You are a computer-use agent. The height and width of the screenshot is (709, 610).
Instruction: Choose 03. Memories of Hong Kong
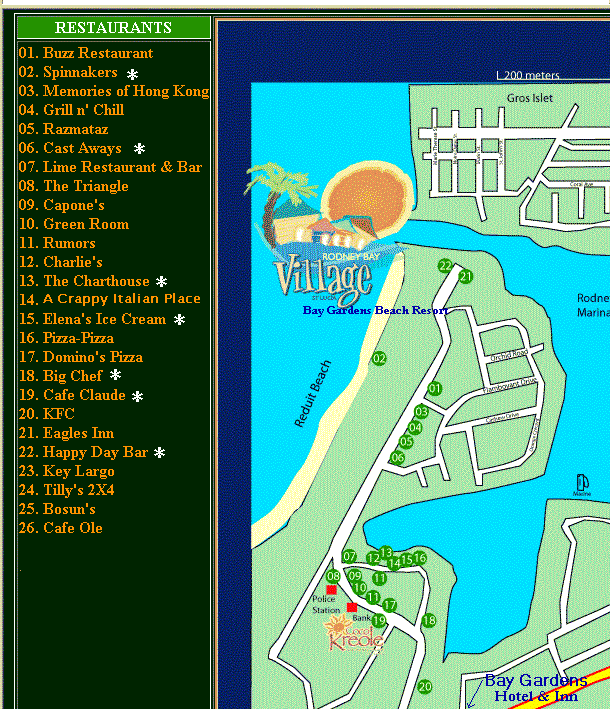click(x=114, y=91)
